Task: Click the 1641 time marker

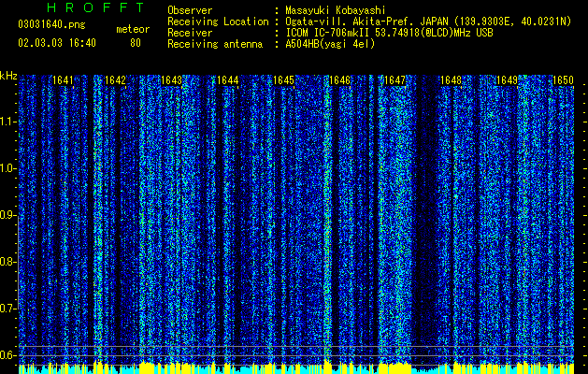Action: point(63,80)
